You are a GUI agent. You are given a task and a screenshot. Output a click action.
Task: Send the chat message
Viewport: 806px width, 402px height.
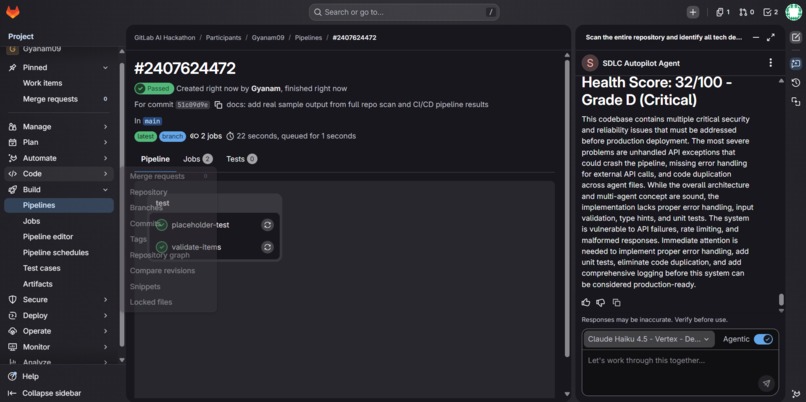tap(766, 383)
